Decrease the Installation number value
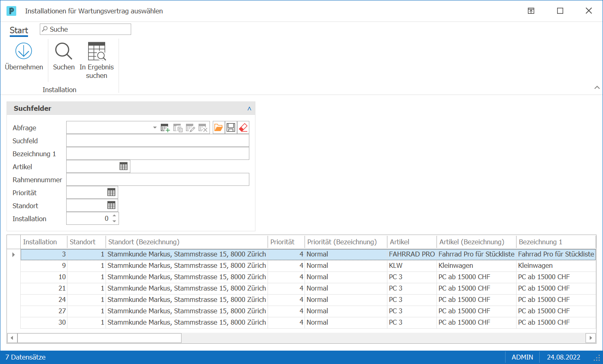Image resolution: width=603 pixels, height=364 pixels. point(115,221)
